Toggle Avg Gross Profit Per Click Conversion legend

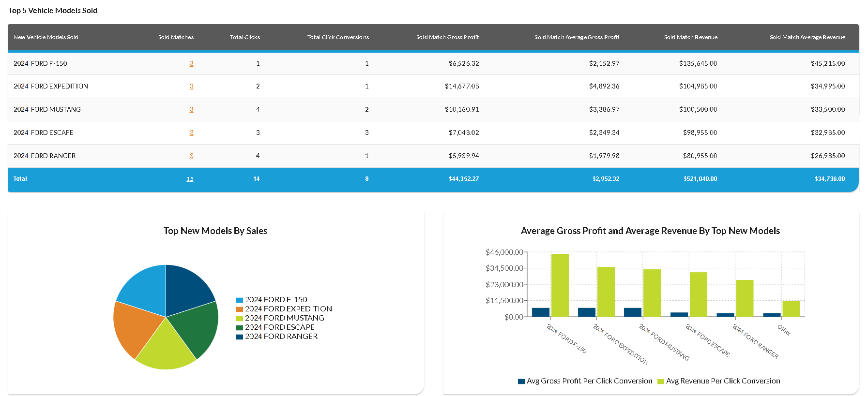585,381
